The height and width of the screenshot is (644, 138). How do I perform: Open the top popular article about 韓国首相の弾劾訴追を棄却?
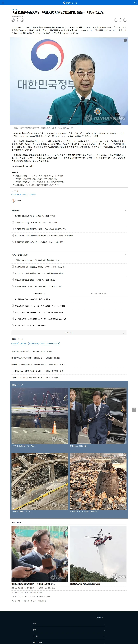35,216
